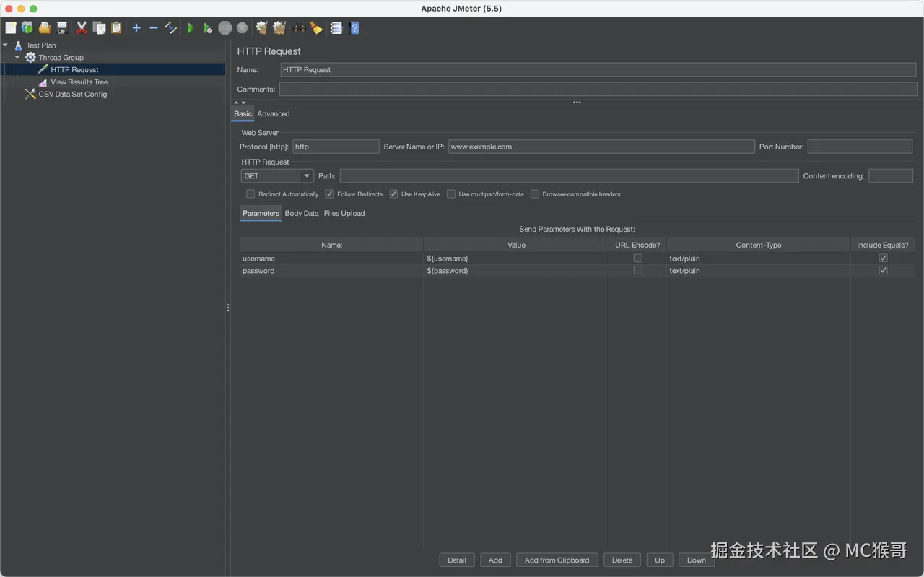Open the Body Data tab
The image size is (924, 577).
coord(302,214)
